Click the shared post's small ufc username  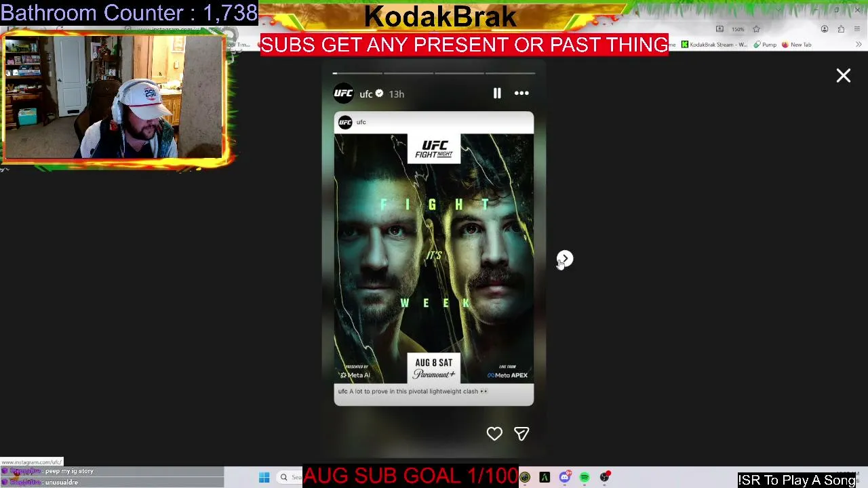coord(361,123)
